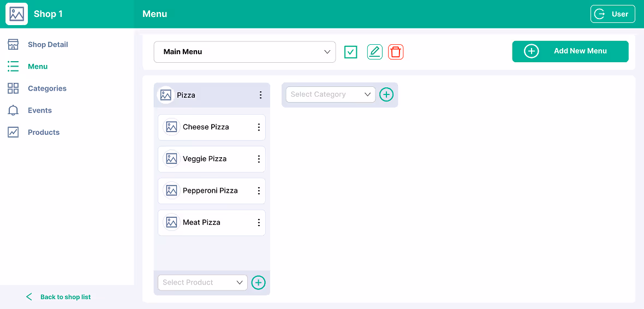The image size is (644, 309).
Task: Click the Pizza category image thumbnail
Action: pyautogui.click(x=166, y=96)
